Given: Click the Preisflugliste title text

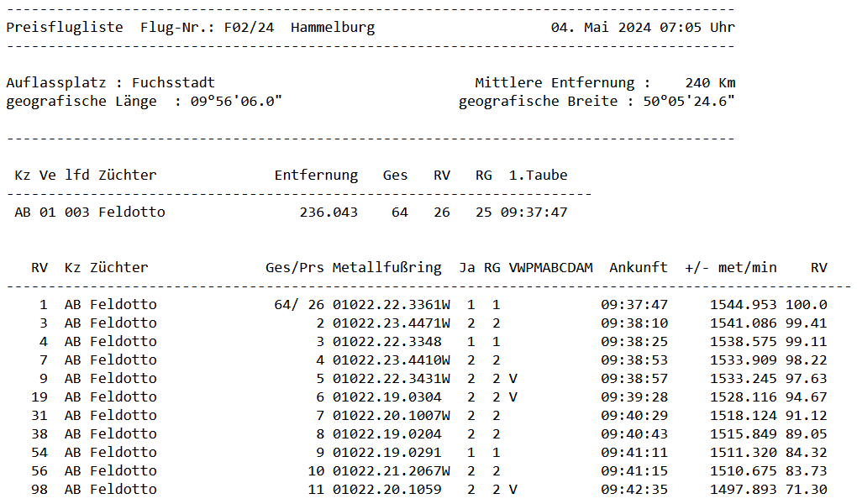Looking at the screenshot, I should (65, 28).
